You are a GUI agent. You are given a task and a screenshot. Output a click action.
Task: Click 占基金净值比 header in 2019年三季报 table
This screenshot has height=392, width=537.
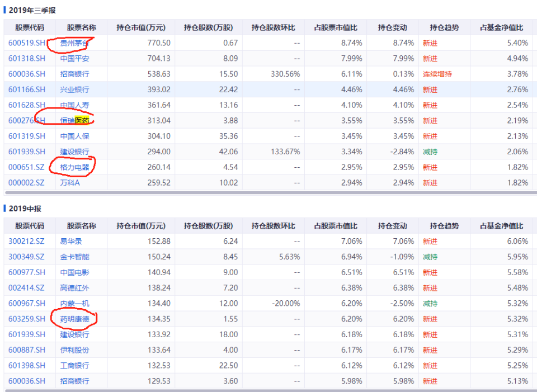[x=501, y=28]
